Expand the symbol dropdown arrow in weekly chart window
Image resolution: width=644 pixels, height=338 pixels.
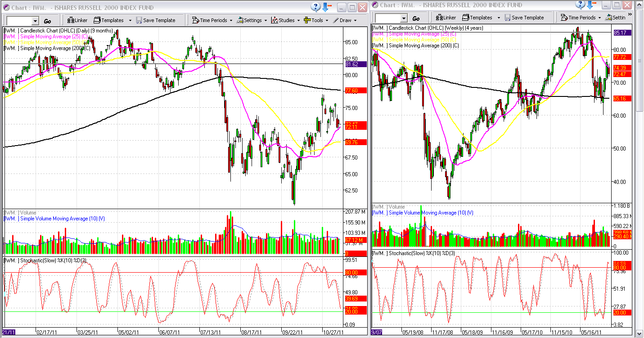click(x=404, y=18)
